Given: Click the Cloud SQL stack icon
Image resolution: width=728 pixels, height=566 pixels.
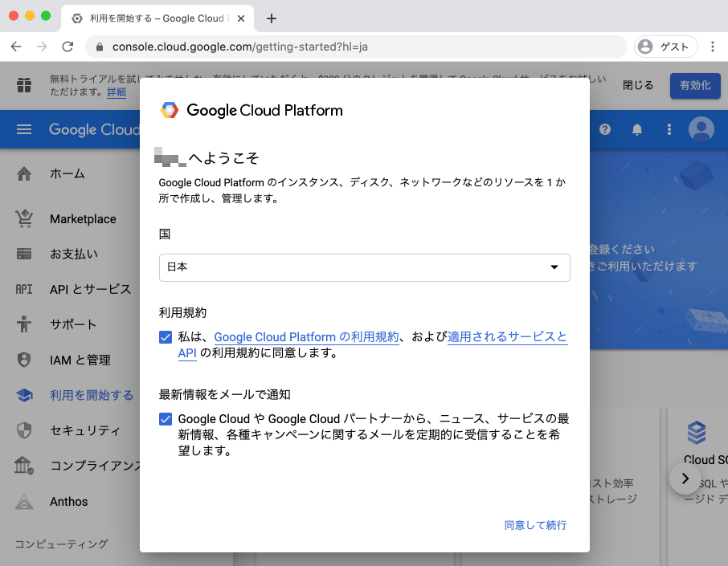Looking at the screenshot, I should [x=697, y=433].
